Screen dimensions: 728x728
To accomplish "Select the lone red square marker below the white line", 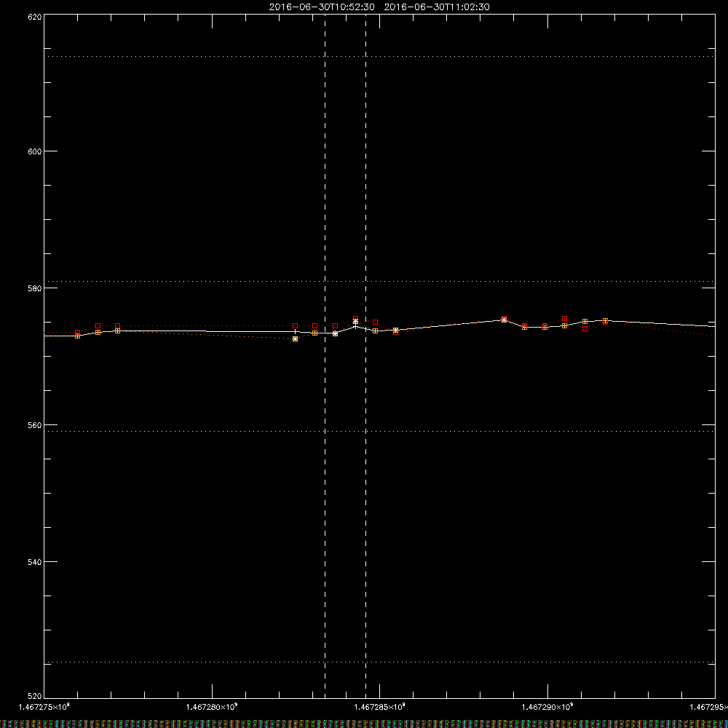I will tap(585, 329).
